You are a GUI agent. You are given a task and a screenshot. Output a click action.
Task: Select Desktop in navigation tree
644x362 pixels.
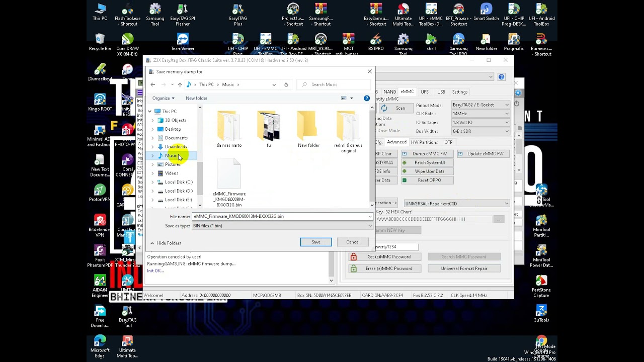[173, 129]
